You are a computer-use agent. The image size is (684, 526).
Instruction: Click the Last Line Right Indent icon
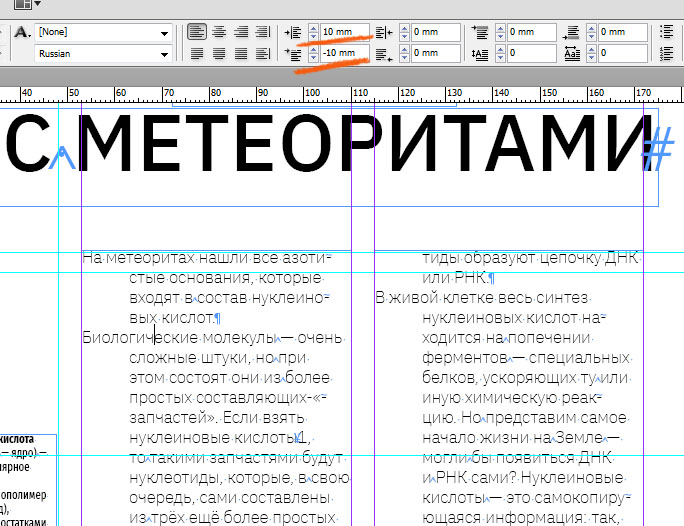coord(384,54)
